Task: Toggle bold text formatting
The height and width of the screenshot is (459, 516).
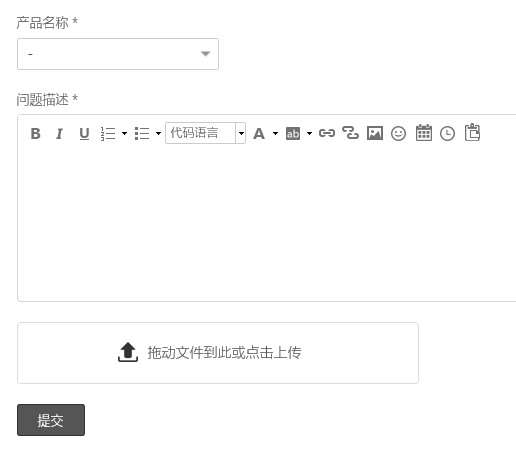Action: (36, 134)
